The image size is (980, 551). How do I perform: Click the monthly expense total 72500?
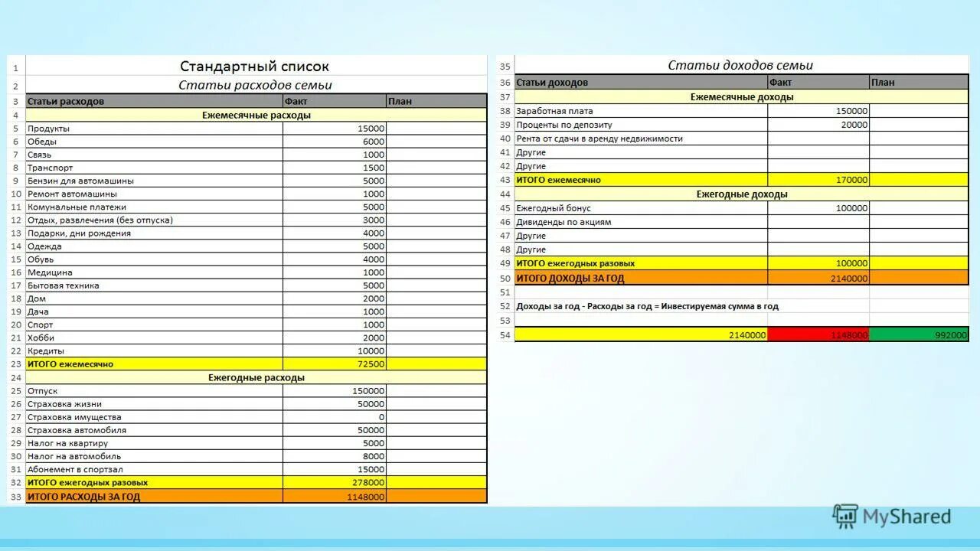click(335, 364)
